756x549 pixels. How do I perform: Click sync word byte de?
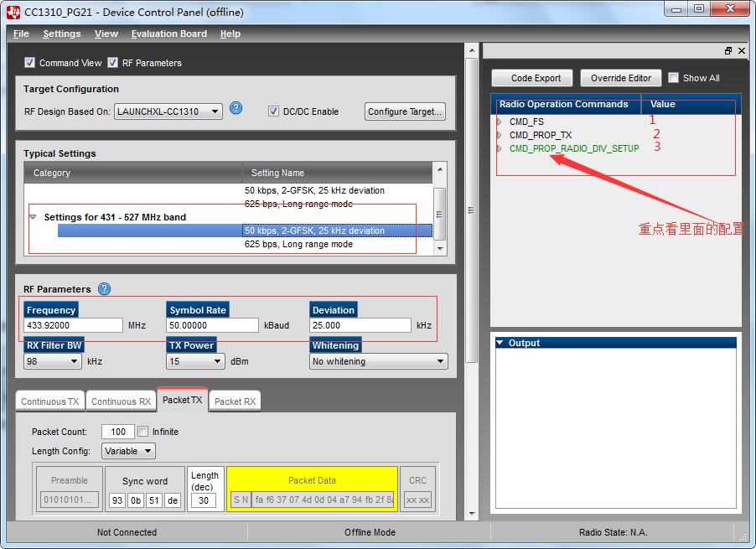pyautogui.click(x=172, y=500)
